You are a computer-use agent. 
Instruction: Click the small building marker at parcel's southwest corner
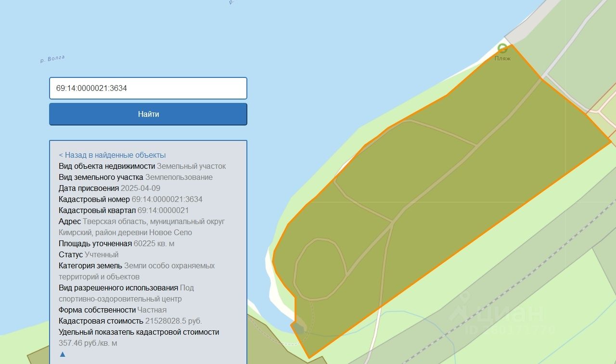(x=299, y=328)
